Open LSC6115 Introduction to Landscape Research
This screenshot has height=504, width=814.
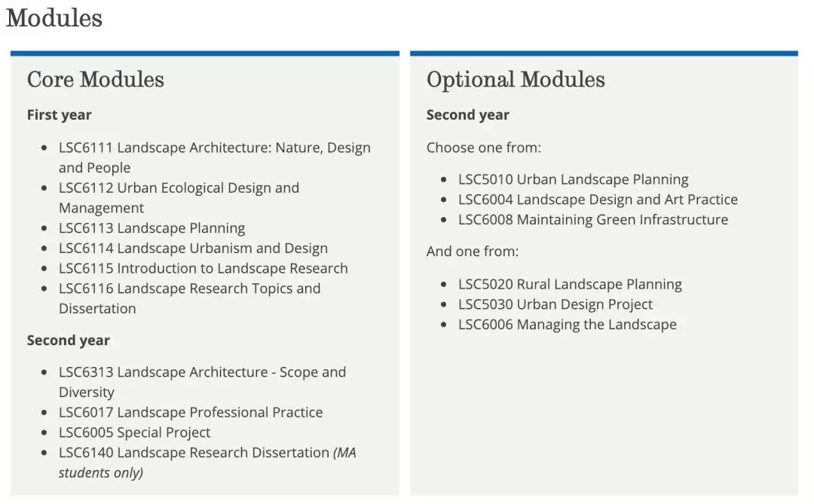(x=203, y=269)
